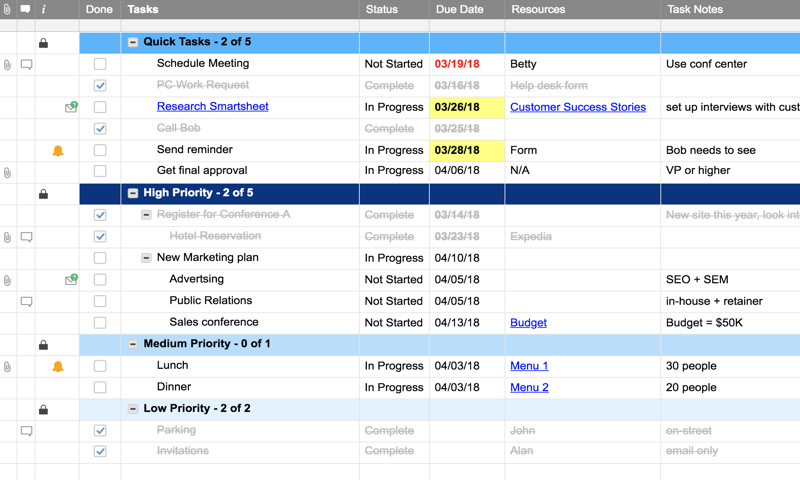Viewport: 800px width, 480px height.
Task: Check the Done box for Schedule Meeting
Action: pyautogui.click(x=100, y=64)
